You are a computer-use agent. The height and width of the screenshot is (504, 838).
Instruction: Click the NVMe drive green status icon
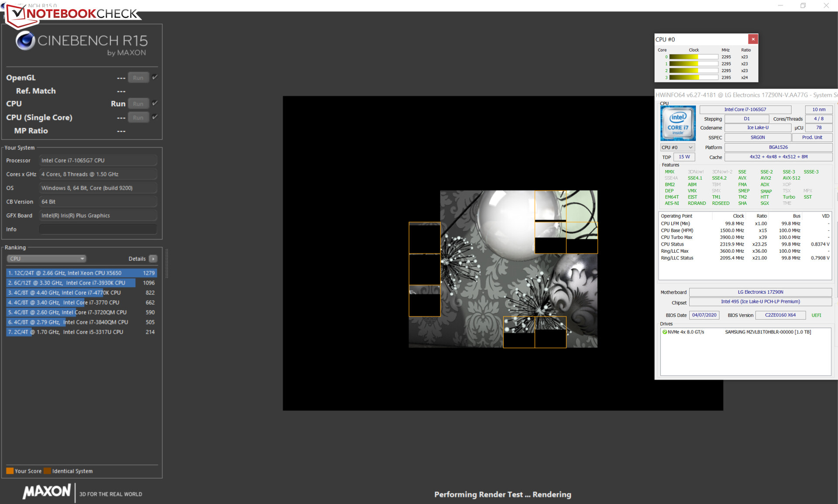tap(665, 332)
